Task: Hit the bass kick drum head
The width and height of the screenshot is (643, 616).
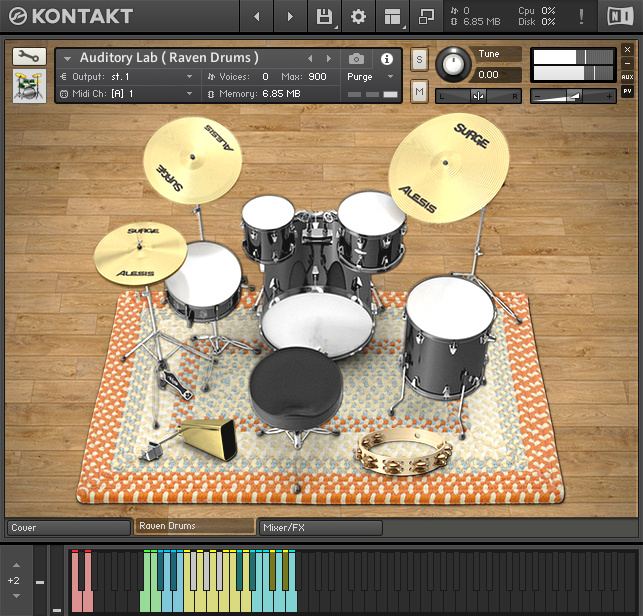Action: (317, 324)
